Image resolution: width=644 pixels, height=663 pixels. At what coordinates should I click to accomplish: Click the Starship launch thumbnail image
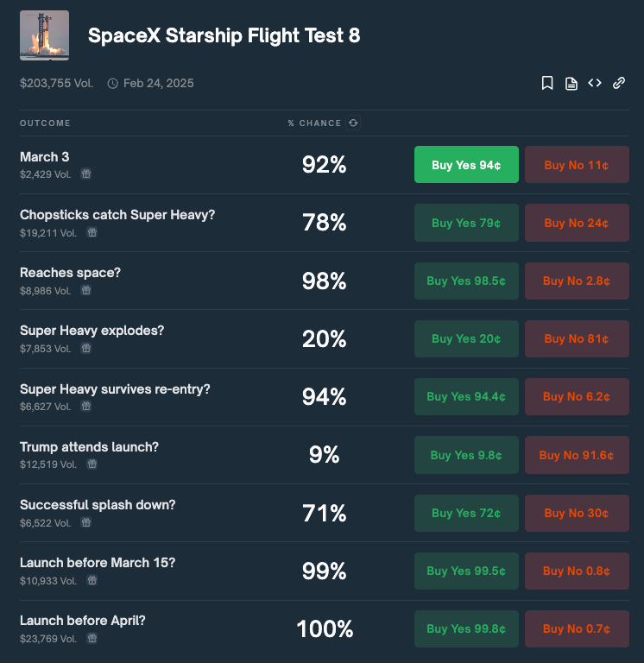click(44, 35)
